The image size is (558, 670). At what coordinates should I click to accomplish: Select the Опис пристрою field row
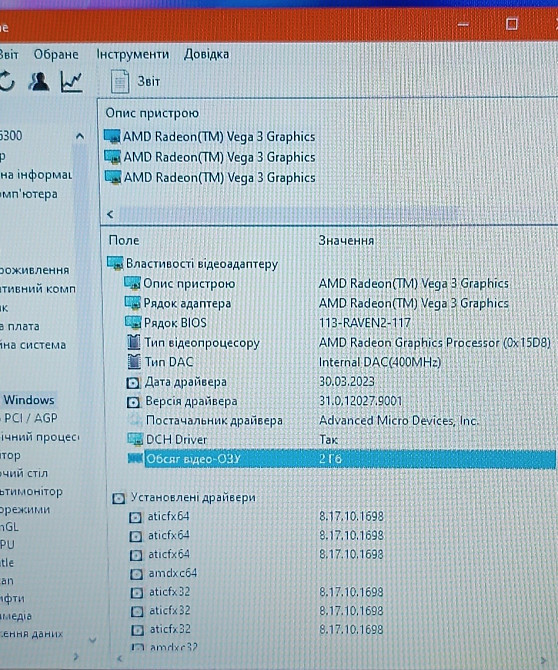[316, 283]
